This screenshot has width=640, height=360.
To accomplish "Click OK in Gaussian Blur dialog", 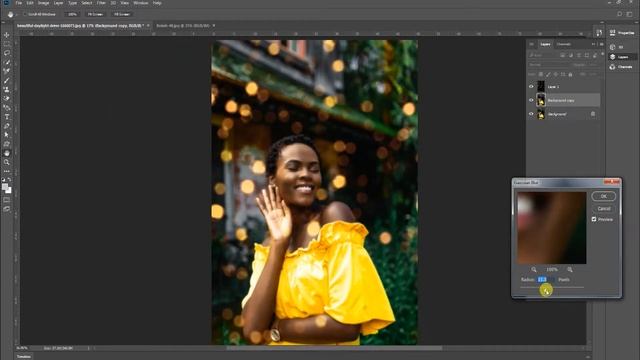I will 604,196.
